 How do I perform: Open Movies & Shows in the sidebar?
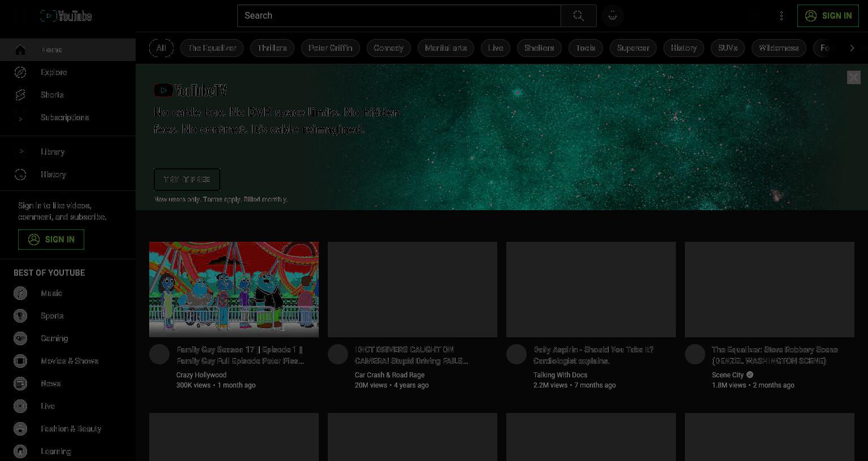coord(68,361)
